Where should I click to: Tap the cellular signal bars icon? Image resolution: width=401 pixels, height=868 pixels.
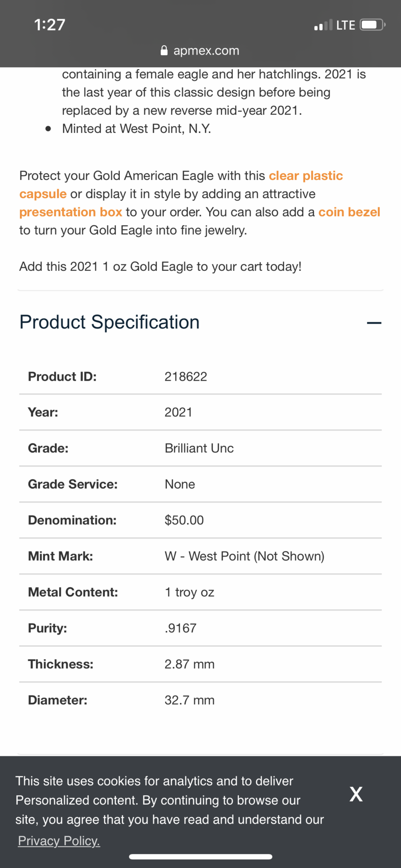pyautogui.click(x=323, y=25)
